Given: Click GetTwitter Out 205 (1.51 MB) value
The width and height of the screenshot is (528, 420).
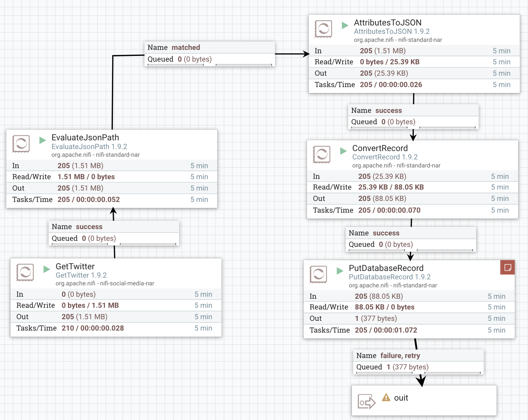Looking at the screenshot, I should point(84,317).
